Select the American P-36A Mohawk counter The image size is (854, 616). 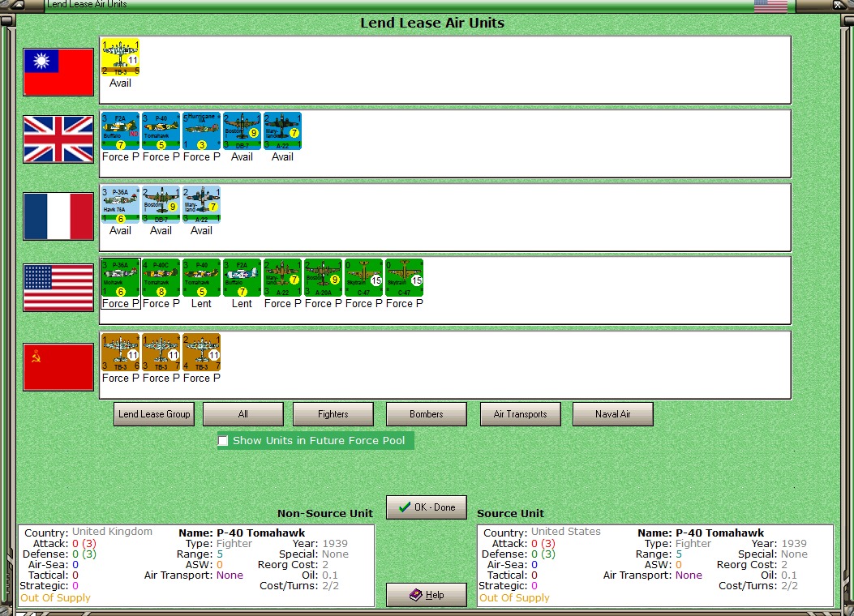120,278
